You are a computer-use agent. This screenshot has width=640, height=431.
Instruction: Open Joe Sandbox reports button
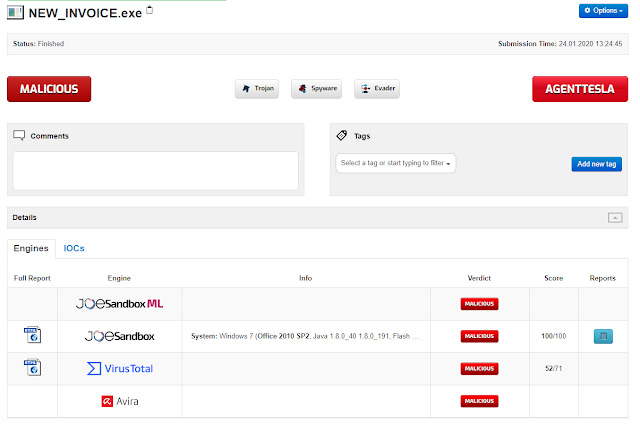coord(603,336)
